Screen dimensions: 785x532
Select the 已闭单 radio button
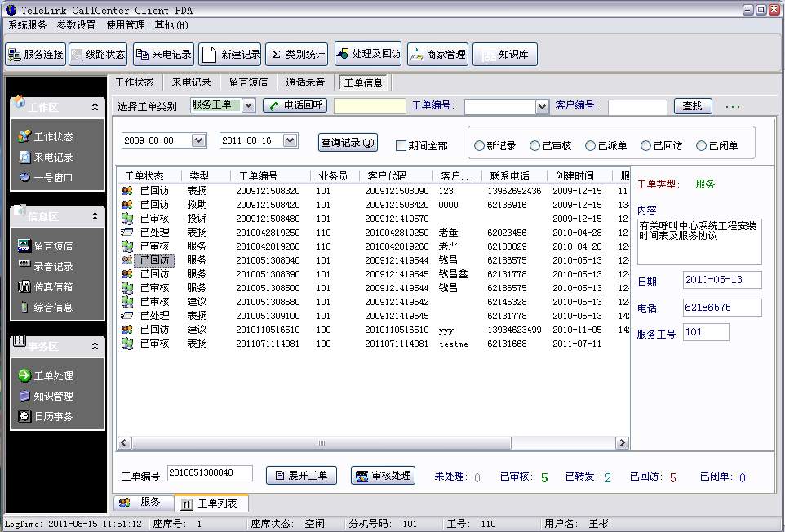coord(702,145)
